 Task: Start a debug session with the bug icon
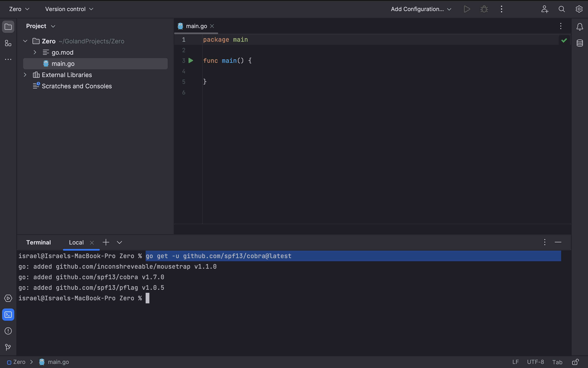(484, 9)
